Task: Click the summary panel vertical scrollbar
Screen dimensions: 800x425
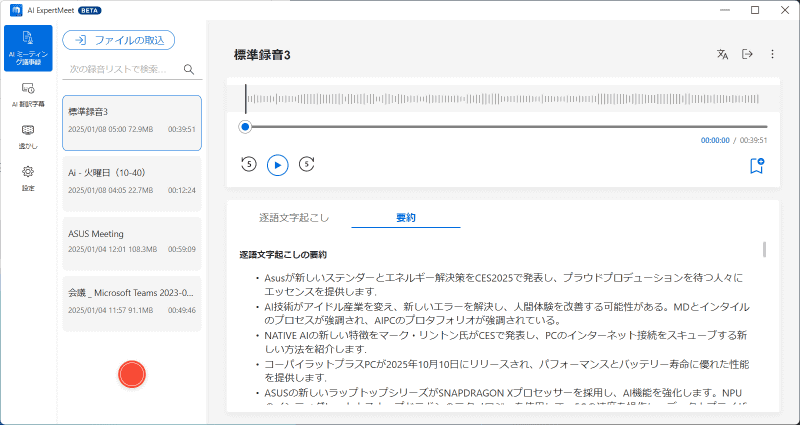Action: [764, 249]
